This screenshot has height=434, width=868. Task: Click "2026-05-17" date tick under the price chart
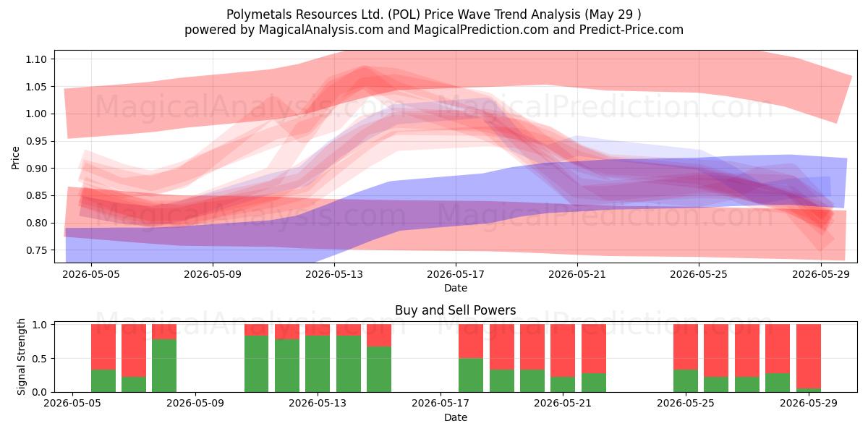(x=456, y=275)
